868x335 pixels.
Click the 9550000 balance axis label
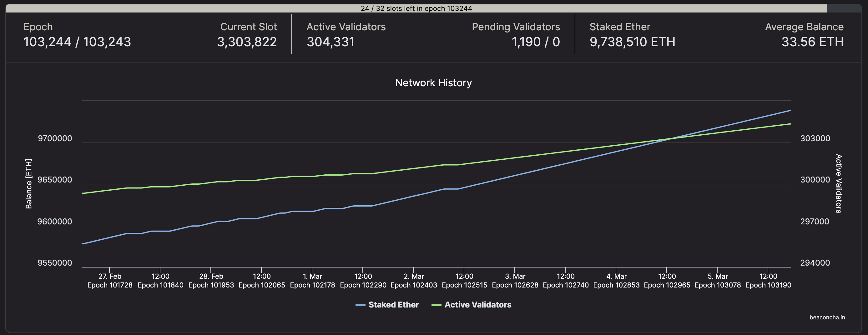click(55, 263)
